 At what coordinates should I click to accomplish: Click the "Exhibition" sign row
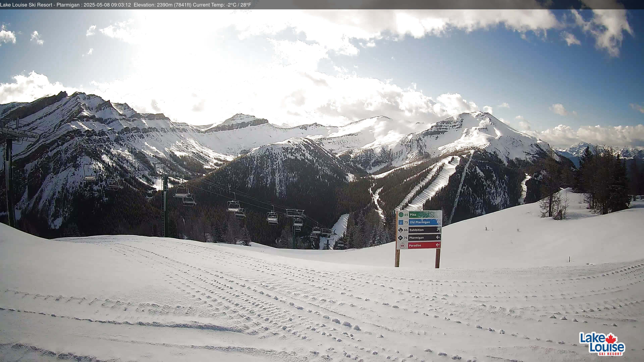(x=425, y=230)
